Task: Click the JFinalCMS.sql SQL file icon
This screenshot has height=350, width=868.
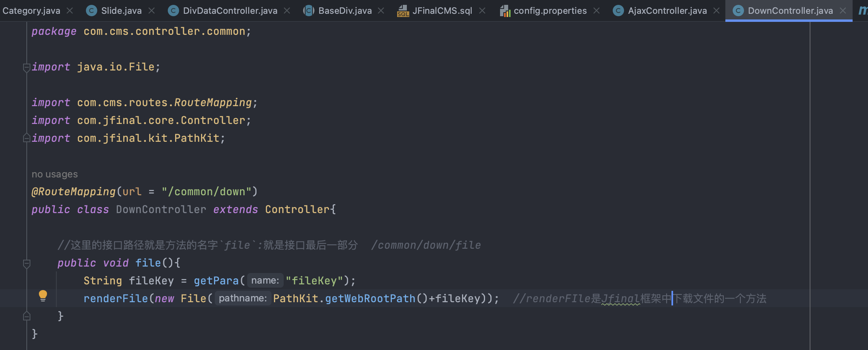Action: 403,11
